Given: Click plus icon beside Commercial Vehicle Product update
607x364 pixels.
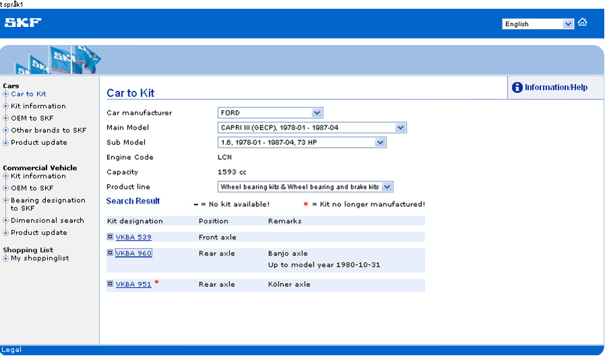Looking at the screenshot, I should [5, 233].
